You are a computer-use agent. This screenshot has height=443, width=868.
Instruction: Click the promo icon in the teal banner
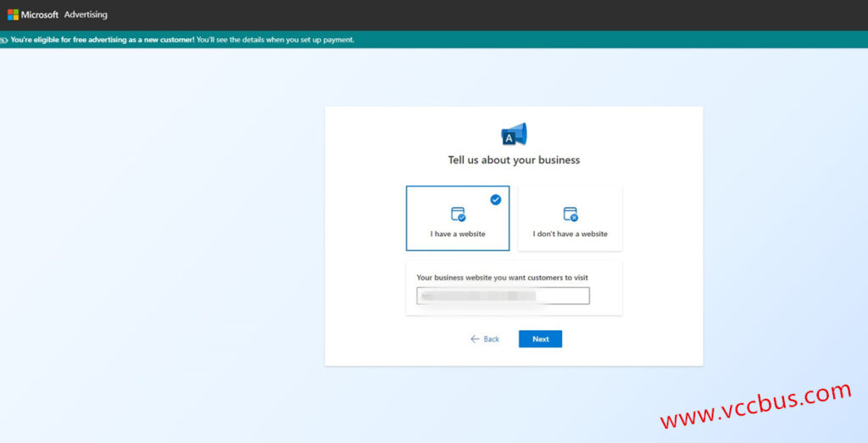tap(4, 40)
